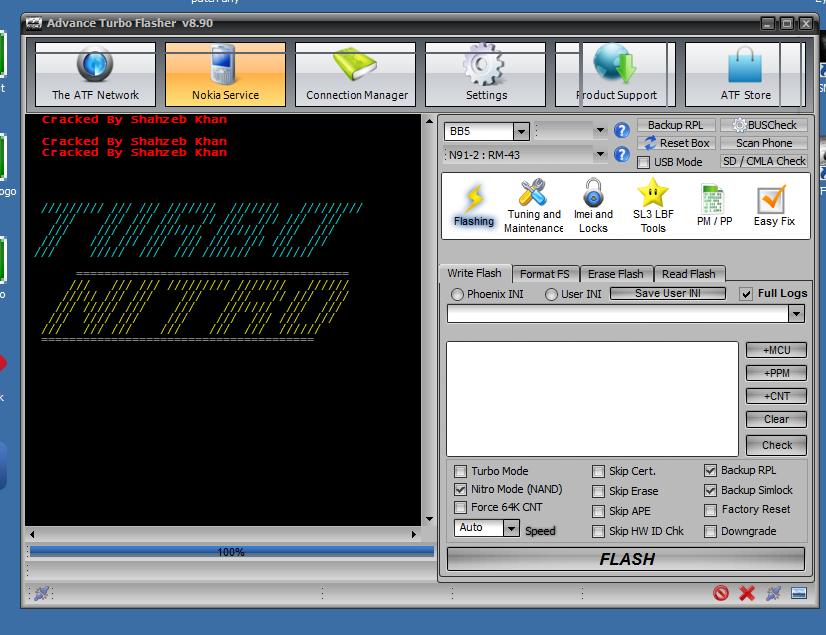This screenshot has width=826, height=635.
Task: Click red X cancel icon in status bar
Action: pyautogui.click(x=747, y=593)
